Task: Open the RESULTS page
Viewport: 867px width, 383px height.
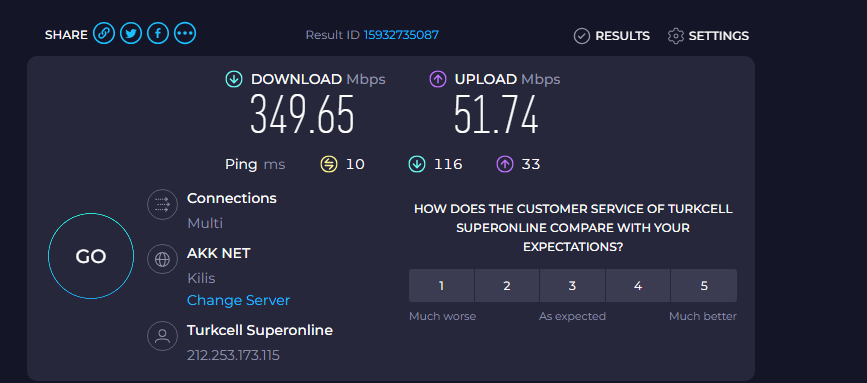Action: [612, 36]
